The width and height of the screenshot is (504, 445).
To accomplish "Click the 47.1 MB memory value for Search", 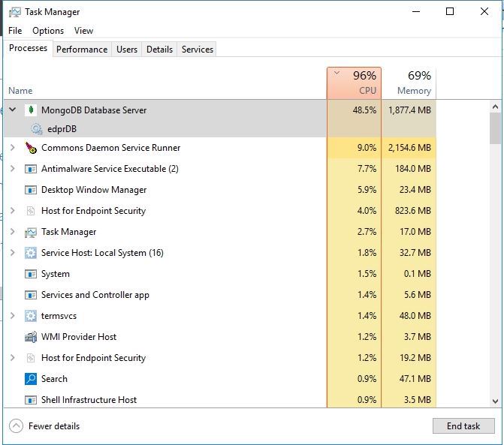I will coord(415,379).
